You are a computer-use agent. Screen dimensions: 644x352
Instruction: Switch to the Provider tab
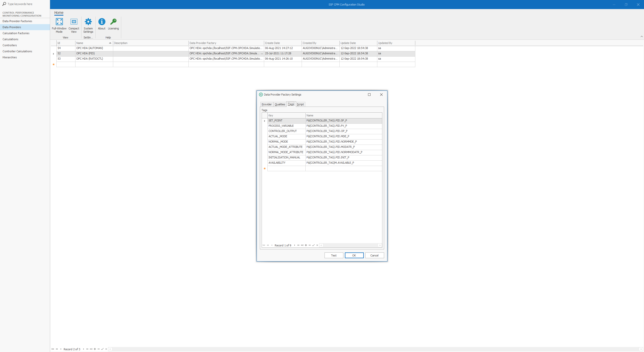(x=266, y=104)
